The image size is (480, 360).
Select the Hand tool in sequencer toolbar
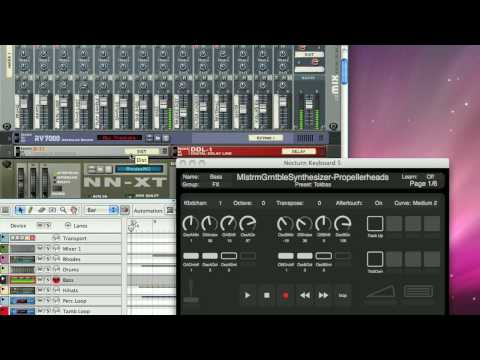coord(74,210)
